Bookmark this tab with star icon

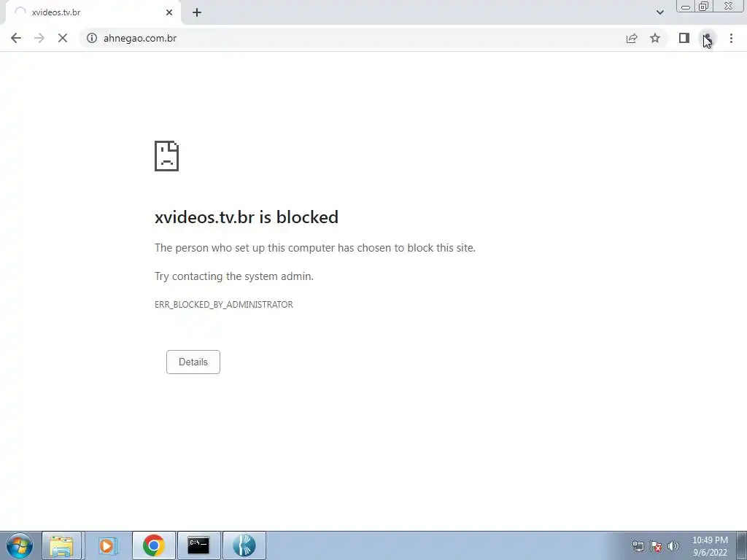(x=655, y=38)
